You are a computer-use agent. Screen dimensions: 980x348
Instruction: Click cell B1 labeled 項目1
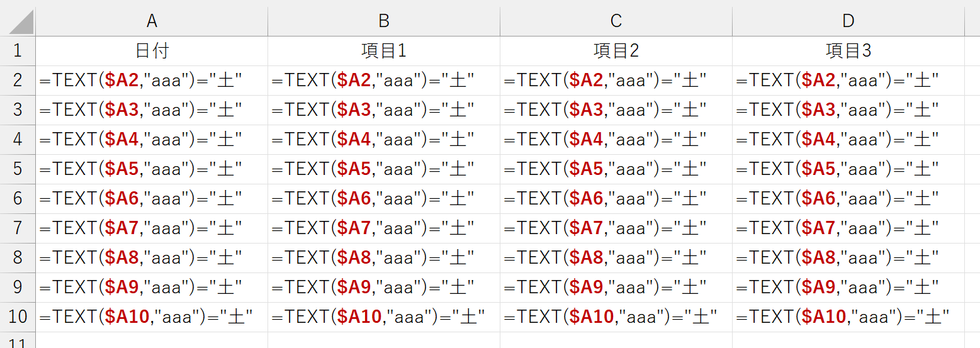(384, 51)
